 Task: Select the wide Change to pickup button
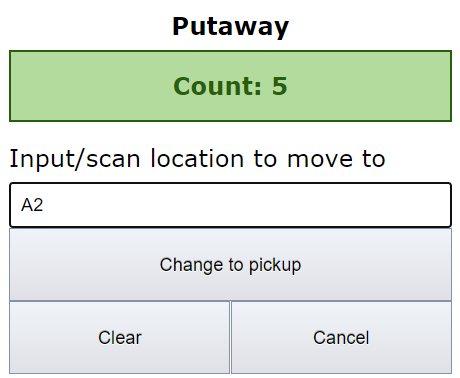click(230, 265)
